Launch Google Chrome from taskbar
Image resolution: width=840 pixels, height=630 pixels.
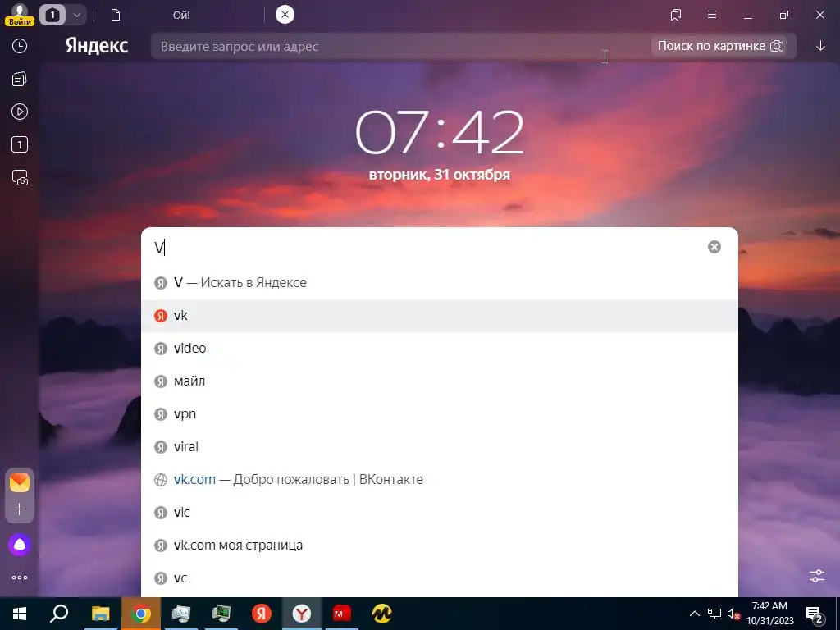[x=140, y=614]
